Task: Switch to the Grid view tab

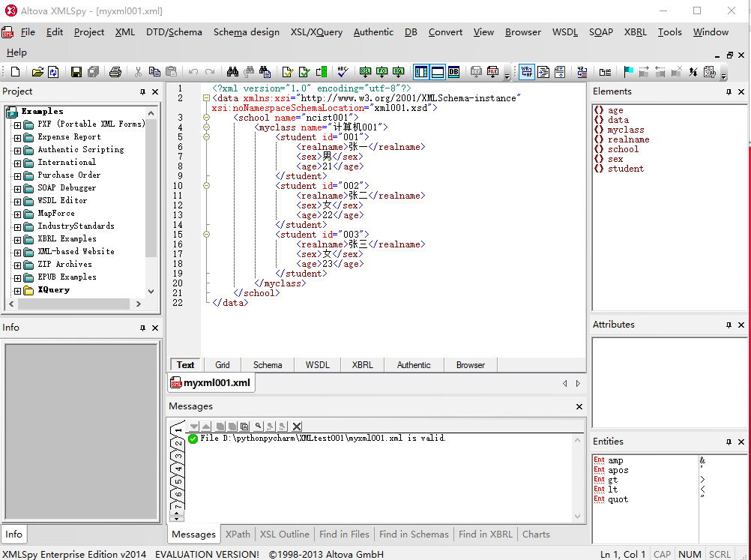Action: (x=223, y=365)
